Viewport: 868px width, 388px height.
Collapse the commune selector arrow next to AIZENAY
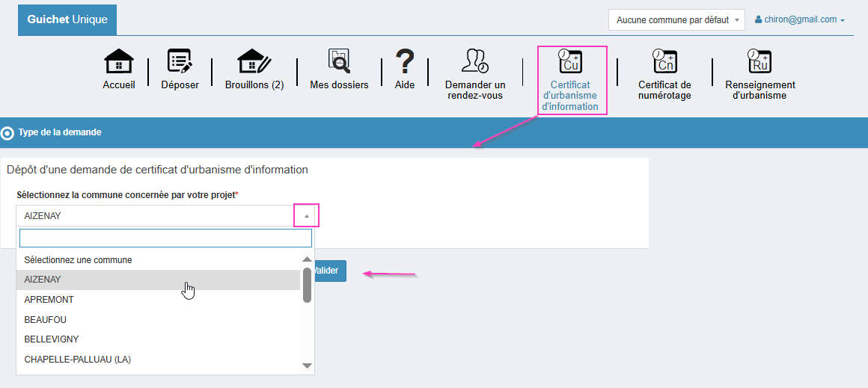(306, 216)
